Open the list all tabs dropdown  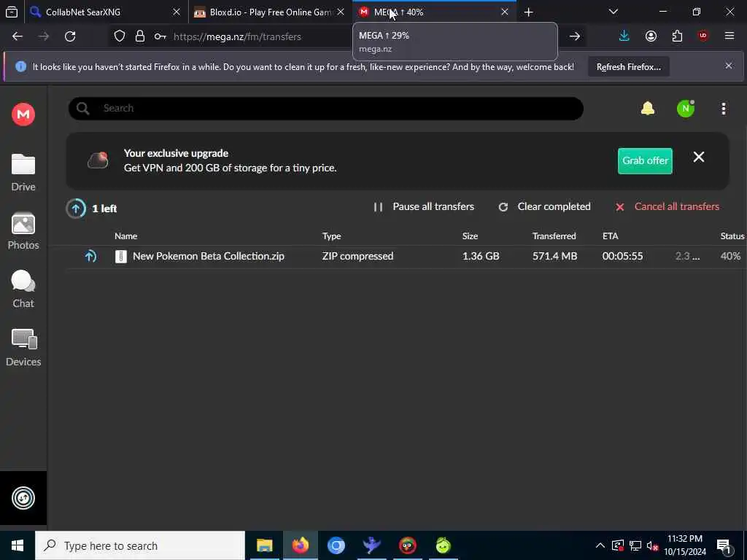[613, 12]
